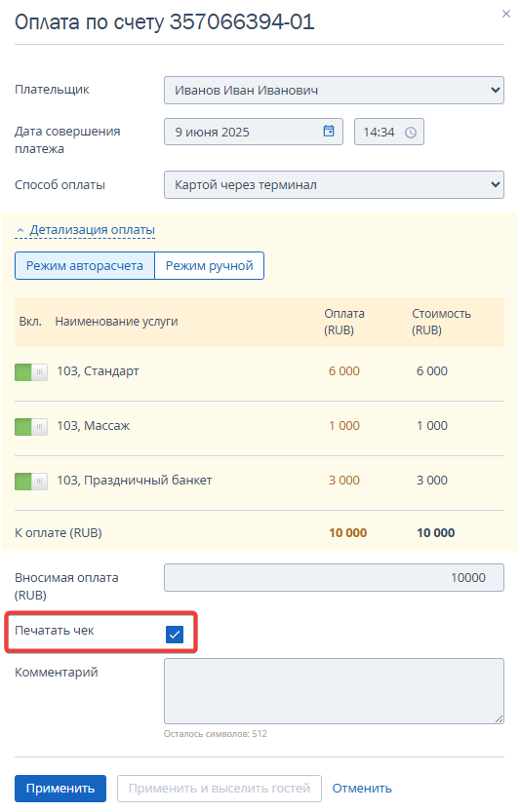Click inside the Комментарий text area
The image size is (520, 812).
(334, 691)
